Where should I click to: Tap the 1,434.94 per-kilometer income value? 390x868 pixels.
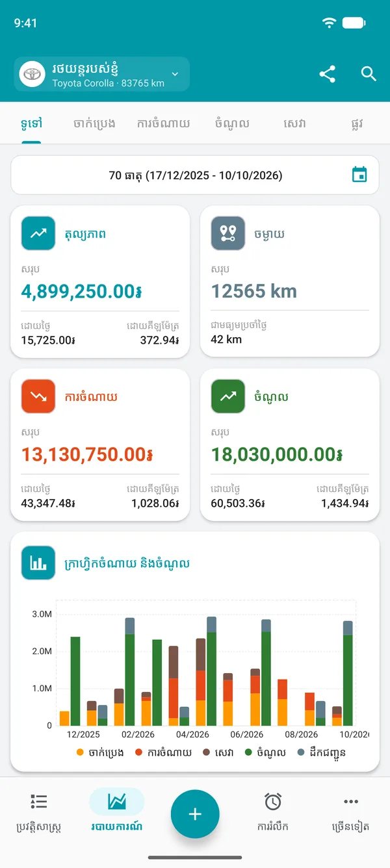pyautogui.click(x=345, y=503)
